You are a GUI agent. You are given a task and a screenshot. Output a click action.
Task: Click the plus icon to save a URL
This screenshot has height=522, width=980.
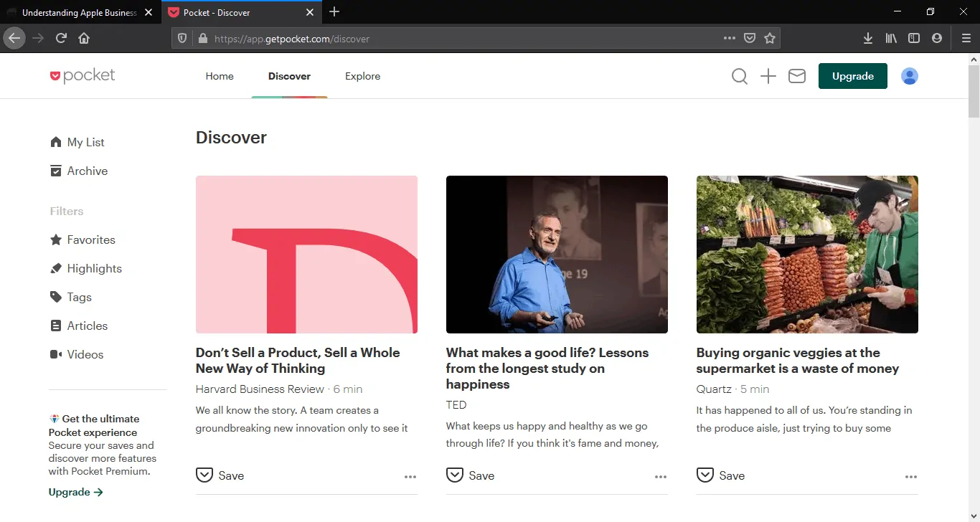click(768, 76)
